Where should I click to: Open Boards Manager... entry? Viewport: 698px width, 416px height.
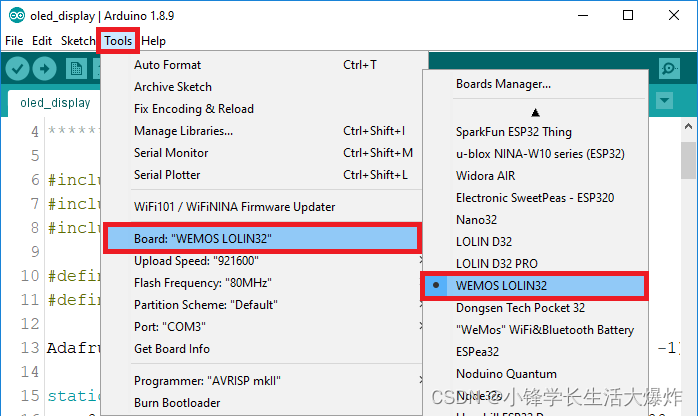535,84
